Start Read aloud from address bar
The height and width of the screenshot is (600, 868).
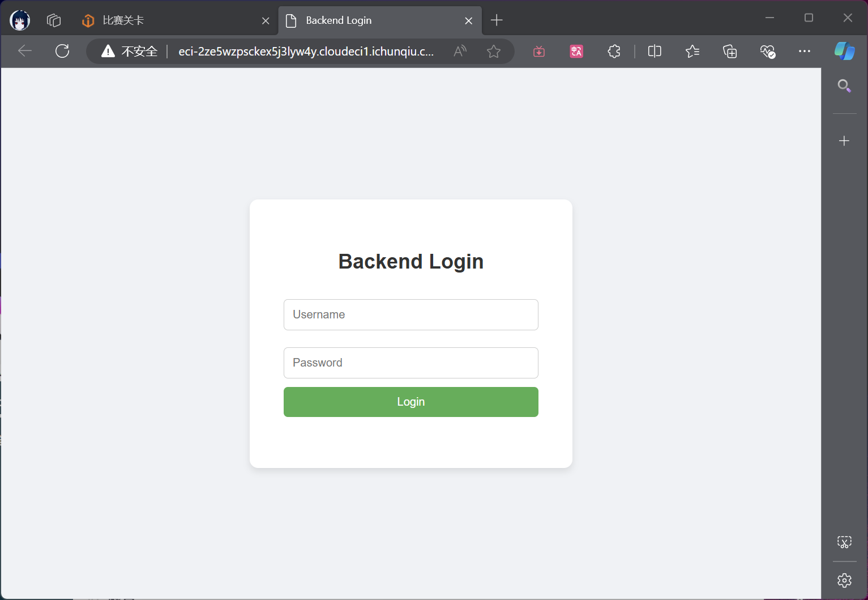click(460, 52)
